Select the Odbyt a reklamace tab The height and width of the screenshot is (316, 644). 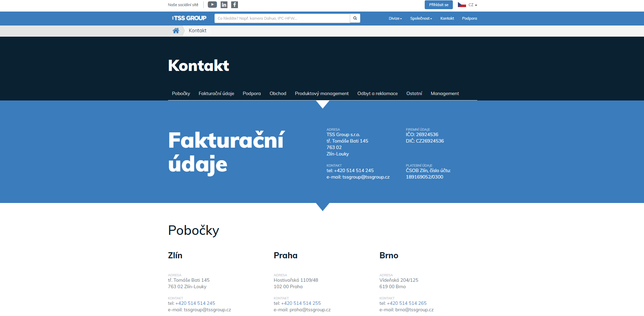pos(377,93)
